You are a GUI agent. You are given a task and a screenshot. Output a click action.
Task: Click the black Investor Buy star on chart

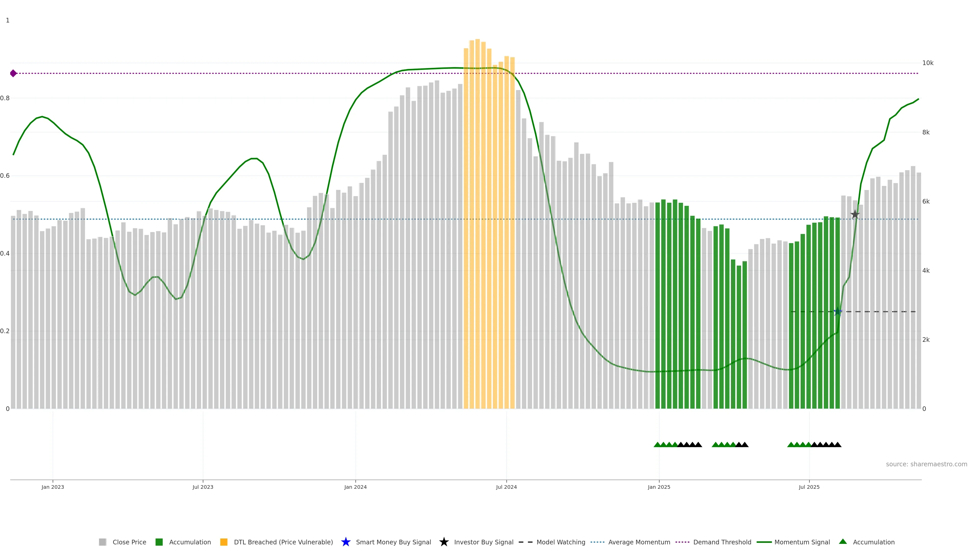[855, 215]
